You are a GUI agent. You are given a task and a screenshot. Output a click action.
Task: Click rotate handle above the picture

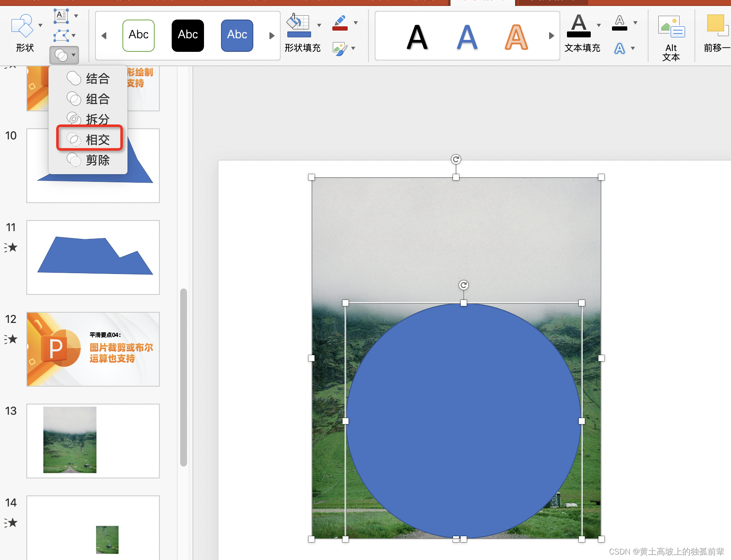pos(456,159)
